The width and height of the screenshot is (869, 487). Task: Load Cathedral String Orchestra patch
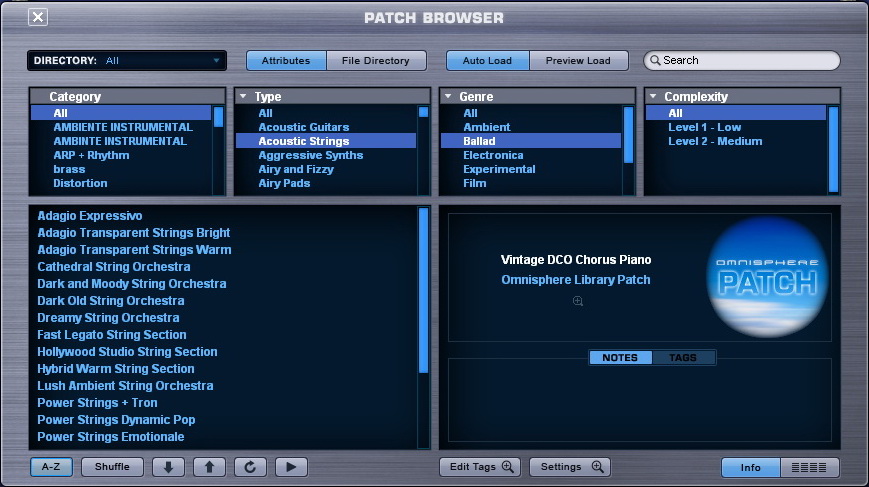pos(114,266)
